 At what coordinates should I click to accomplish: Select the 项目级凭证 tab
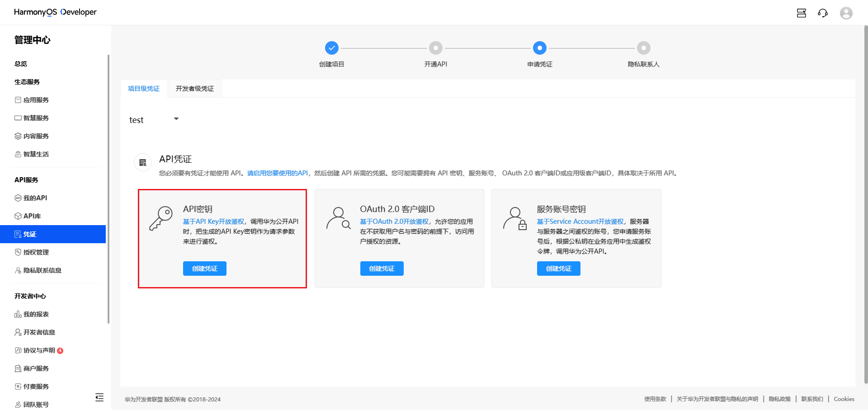tap(143, 88)
